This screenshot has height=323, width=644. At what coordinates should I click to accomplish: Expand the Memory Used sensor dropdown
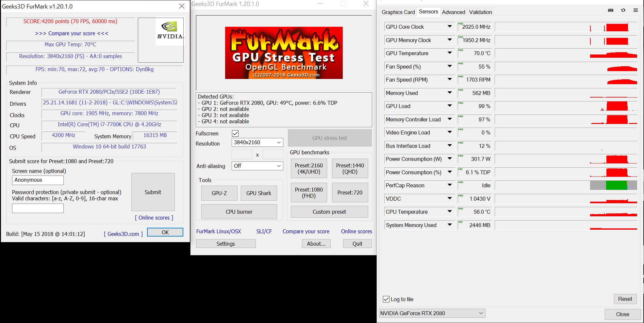coord(450,93)
